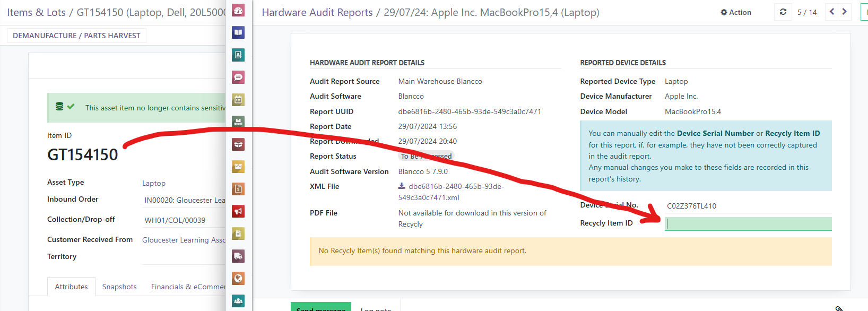The width and height of the screenshot is (868, 311).
Task: Open the Laptop asset type link
Action: (154, 183)
